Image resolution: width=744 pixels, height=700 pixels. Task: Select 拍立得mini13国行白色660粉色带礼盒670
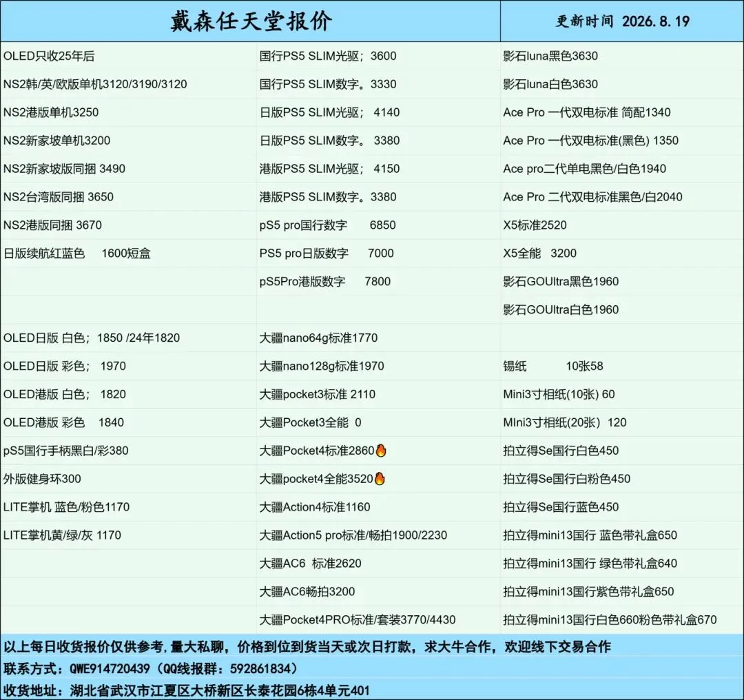pyautogui.click(x=610, y=620)
